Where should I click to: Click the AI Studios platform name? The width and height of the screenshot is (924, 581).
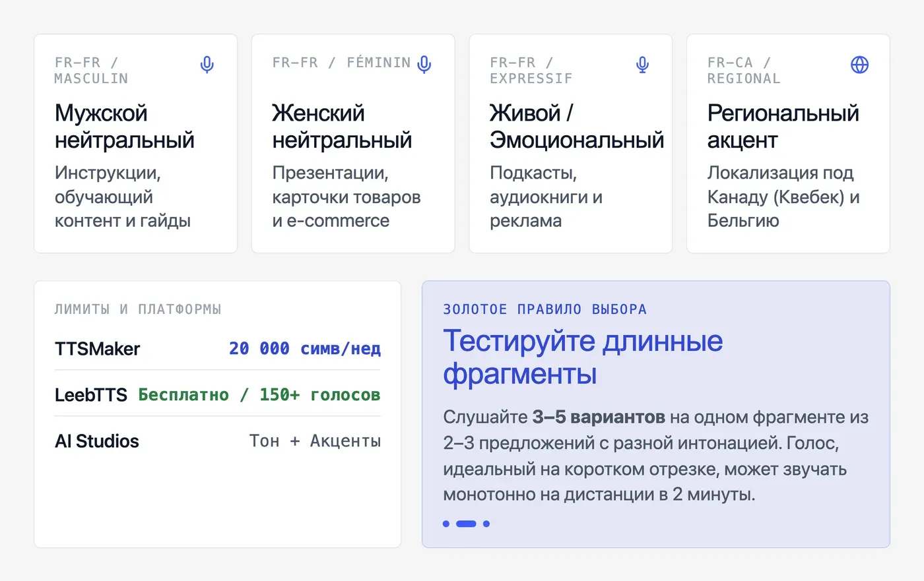pos(97,441)
